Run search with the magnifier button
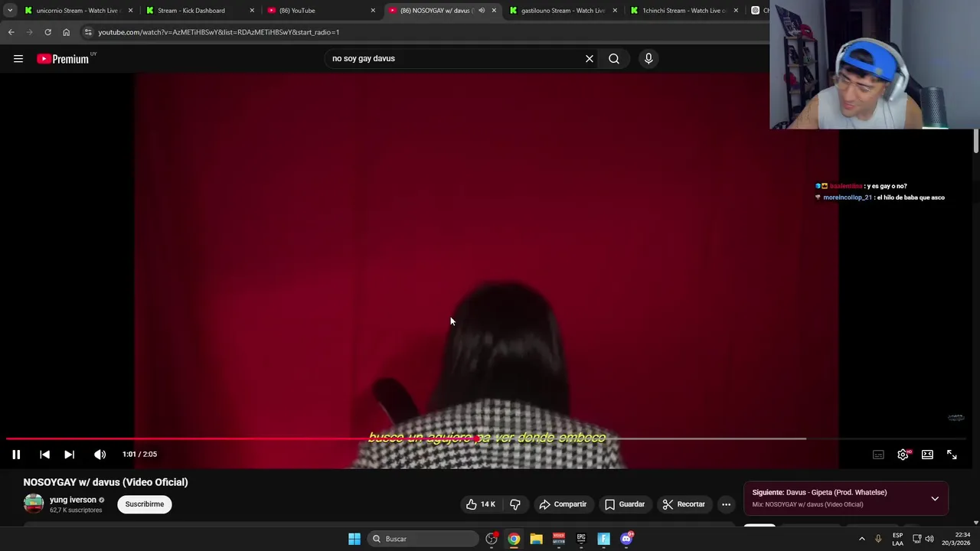The image size is (980, 551). pos(614,59)
